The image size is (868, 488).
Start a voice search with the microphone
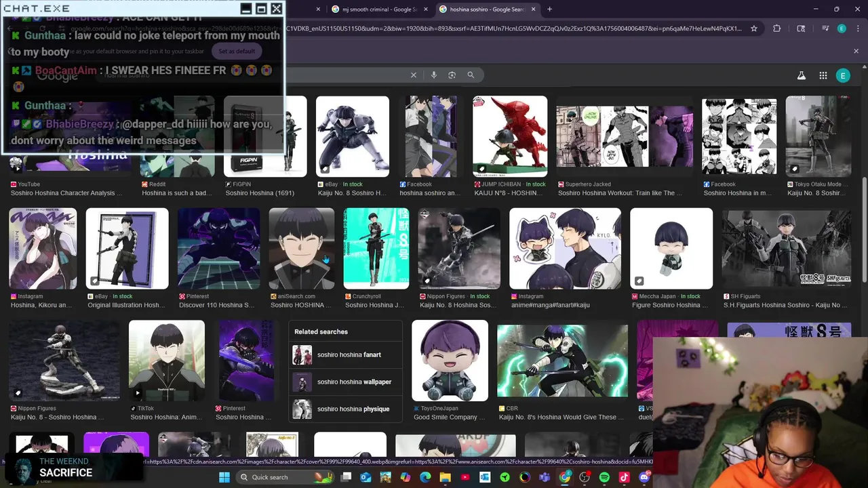[x=434, y=75]
